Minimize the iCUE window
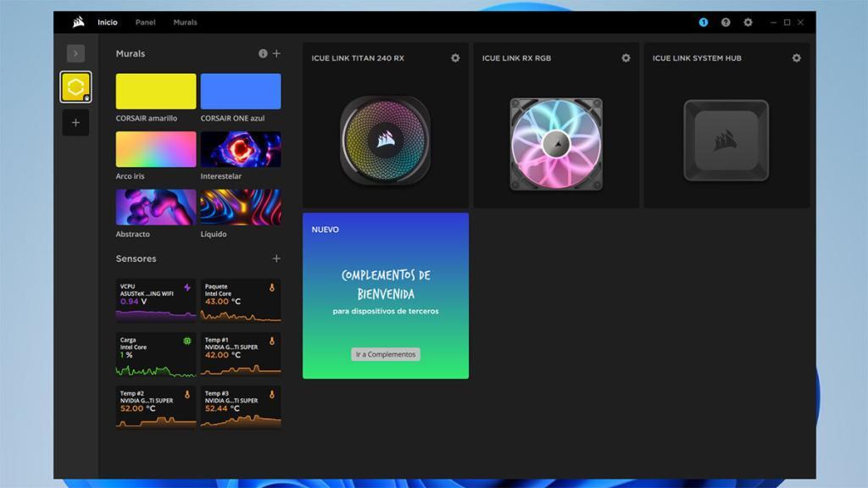 (773, 22)
